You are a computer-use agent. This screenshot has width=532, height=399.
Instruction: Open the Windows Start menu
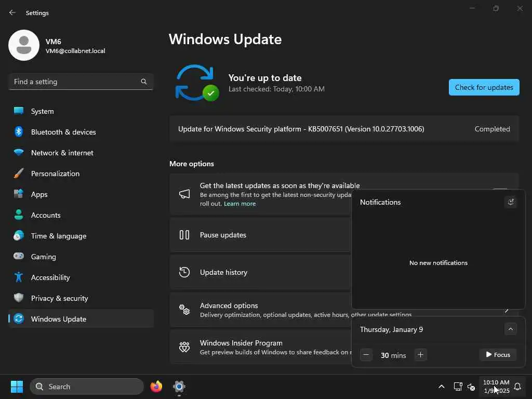pyautogui.click(x=17, y=387)
